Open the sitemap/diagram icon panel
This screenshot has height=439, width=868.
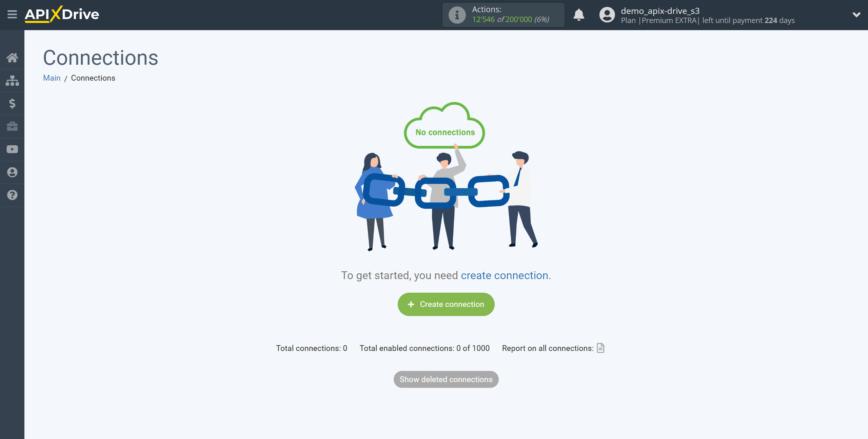click(12, 80)
